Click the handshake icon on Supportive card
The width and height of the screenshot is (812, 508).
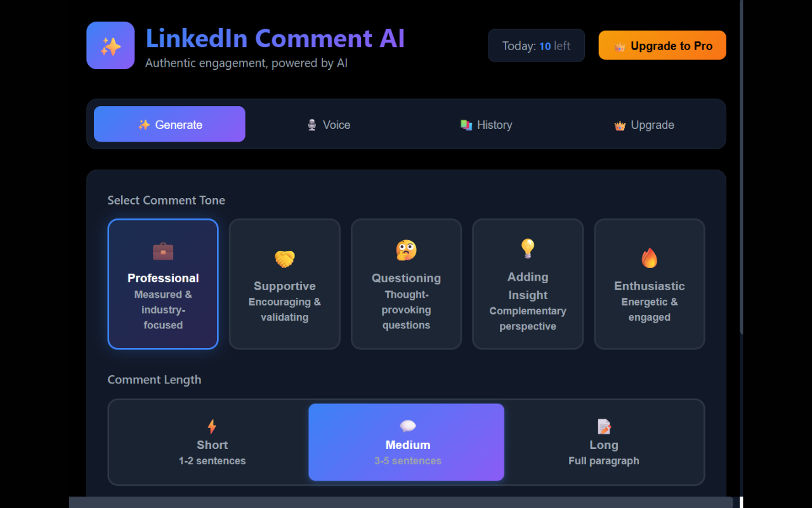coord(284,258)
